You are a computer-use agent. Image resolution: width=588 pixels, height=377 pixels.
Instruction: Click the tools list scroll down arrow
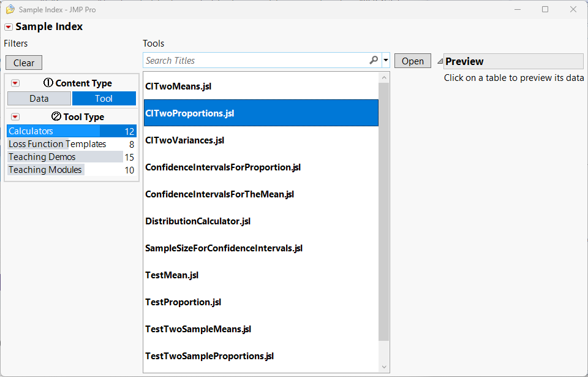click(x=383, y=367)
